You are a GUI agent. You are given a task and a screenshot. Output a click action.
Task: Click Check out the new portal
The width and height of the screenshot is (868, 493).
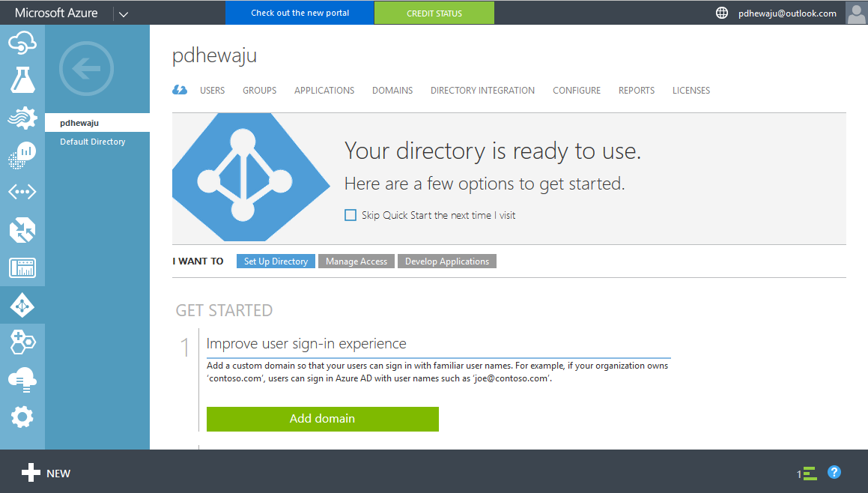(x=300, y=13)
